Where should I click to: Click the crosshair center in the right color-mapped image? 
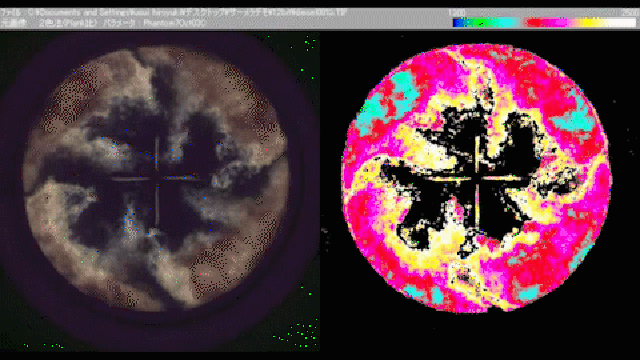click(477, 178)
